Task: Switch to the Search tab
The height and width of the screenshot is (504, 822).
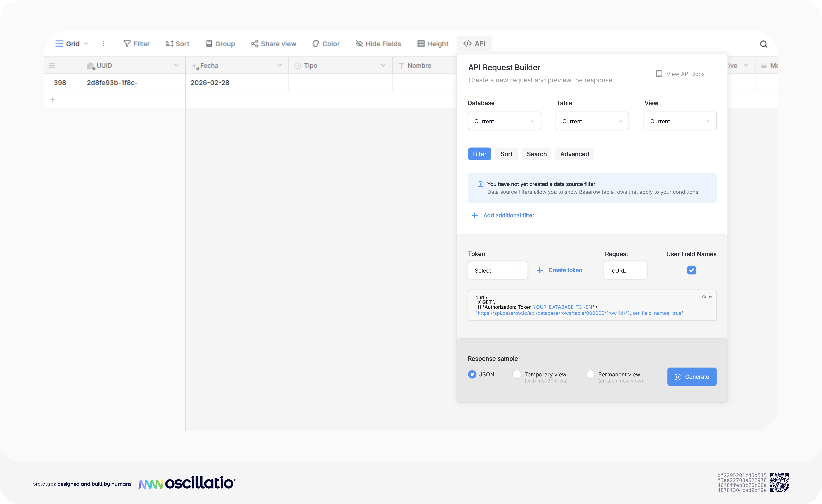Action: [x=536, y=154]
